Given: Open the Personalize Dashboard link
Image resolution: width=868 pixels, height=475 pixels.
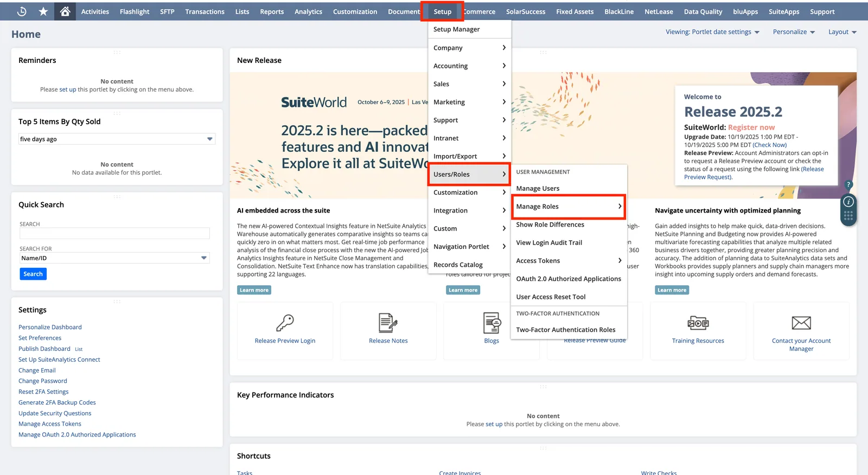Looking at the screenshot, I should (x=50, y=327).
